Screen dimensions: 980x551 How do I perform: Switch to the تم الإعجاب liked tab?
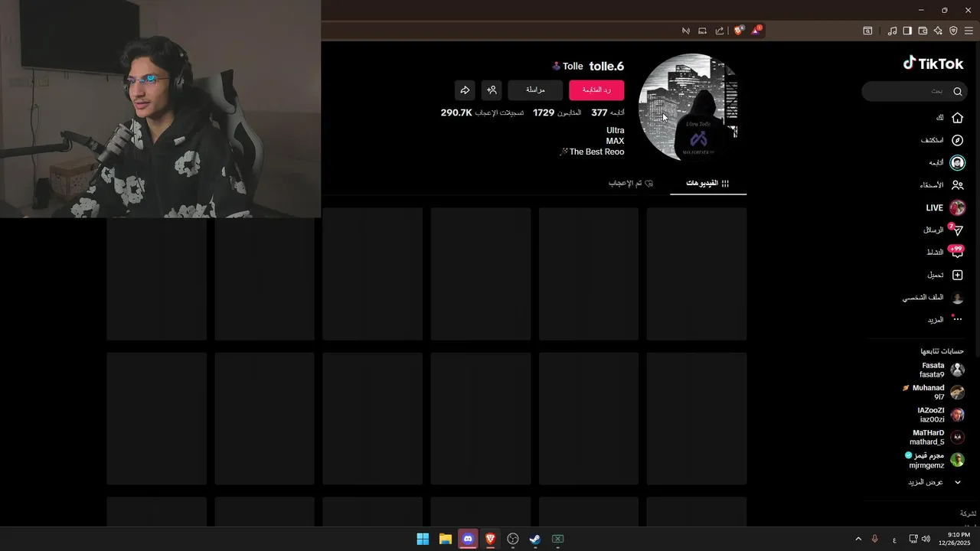click(x=631, y=184)
